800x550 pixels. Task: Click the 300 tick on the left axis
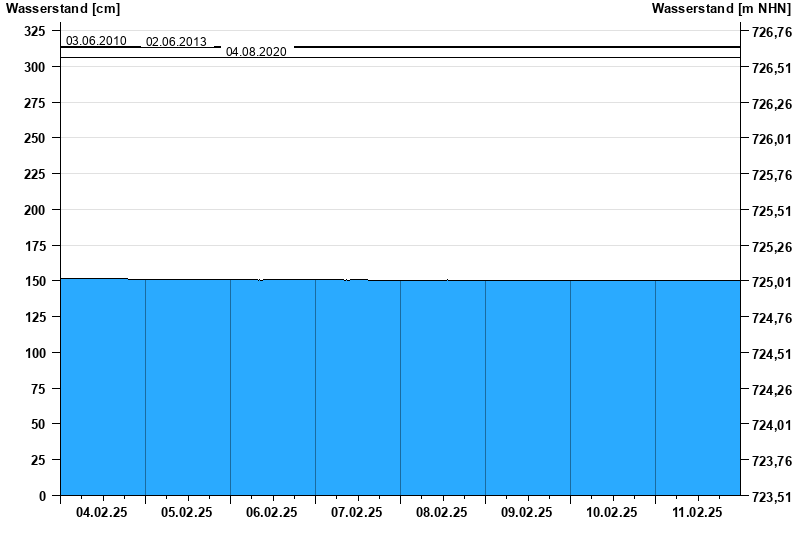(34, 67)
